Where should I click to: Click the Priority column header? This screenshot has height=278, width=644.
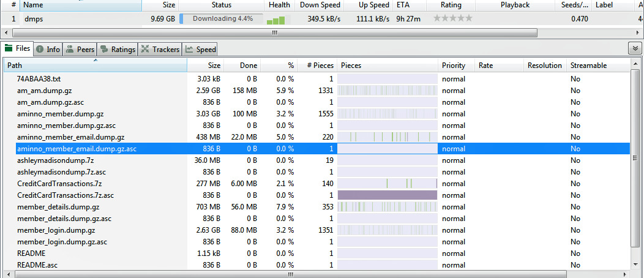[x=454, y=66]
